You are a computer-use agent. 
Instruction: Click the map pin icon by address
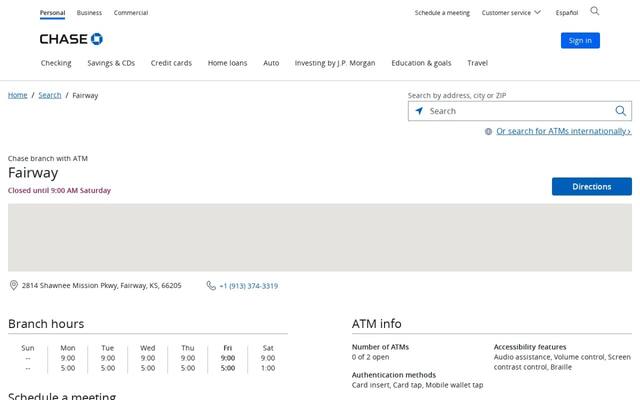point(13,285)
